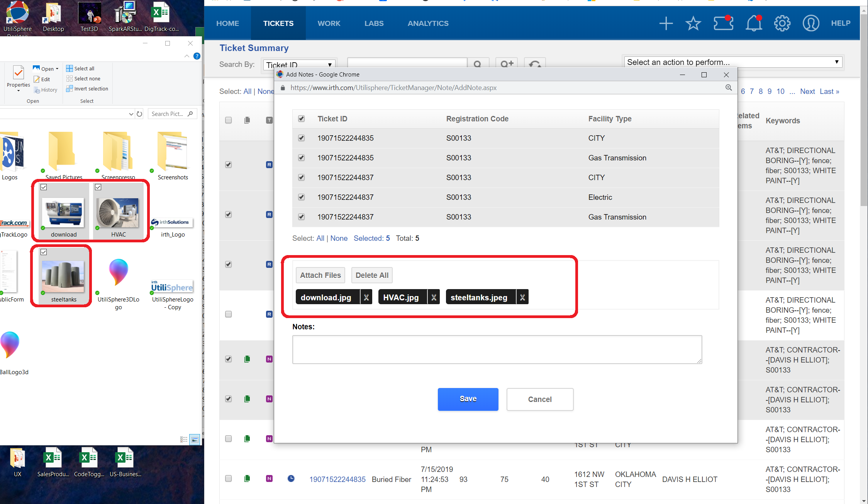This screenshot has height=504, width=868.
Task: Click refresh icon in File Explorer address bar
Action: [139, 114]
